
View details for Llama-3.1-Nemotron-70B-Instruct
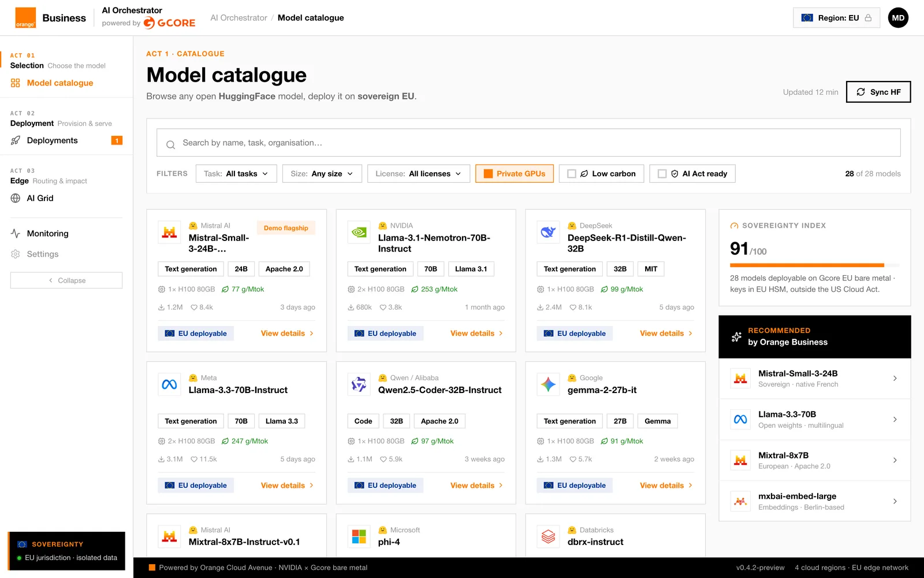[476, 334]
